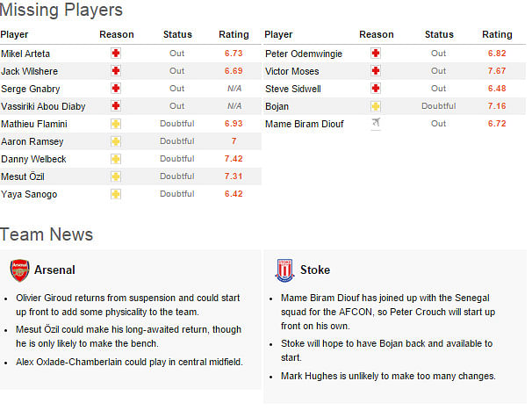Click Danny Welbeck's 7.42 rating value
The height and width of the screenshot is (410, 532).
tap(234, 159)
